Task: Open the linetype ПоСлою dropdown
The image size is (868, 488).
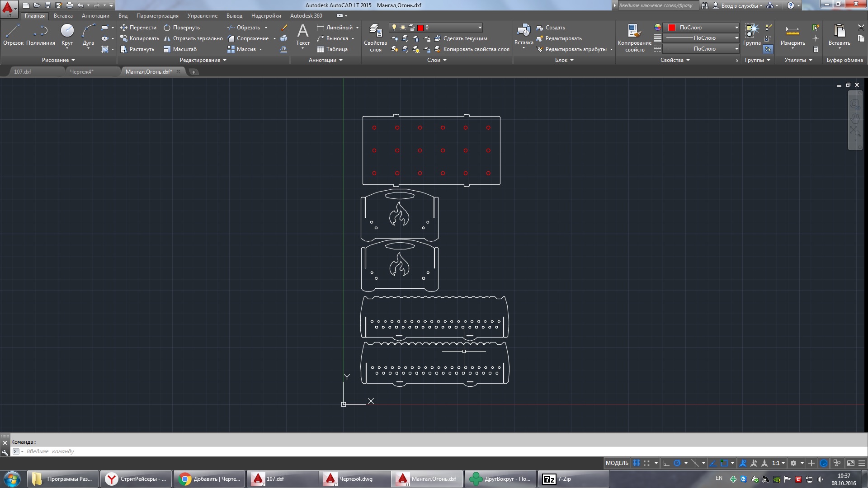Action: (x=736, y=49)
